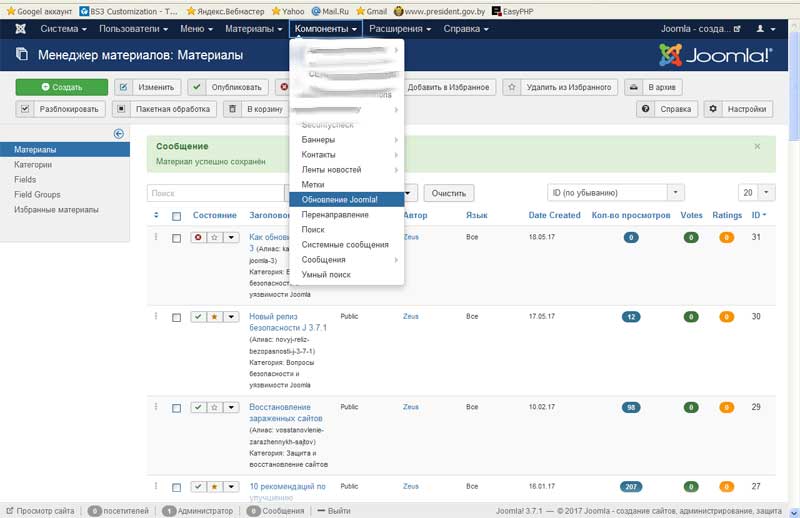Select Баннеры in the components menu
The image size is (800, 518).
coord(346,139)
